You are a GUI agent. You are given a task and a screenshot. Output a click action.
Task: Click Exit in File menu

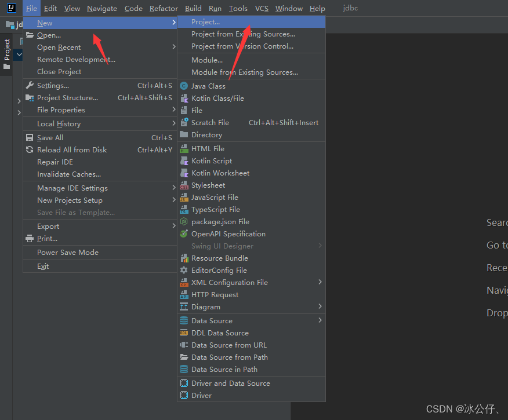100,266
